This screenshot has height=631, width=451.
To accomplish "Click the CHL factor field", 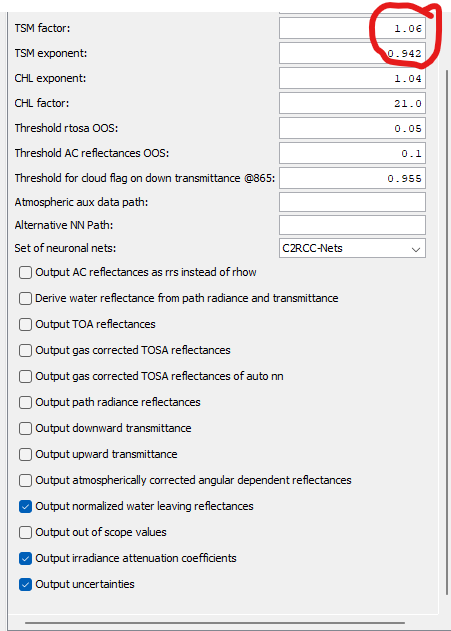I will point(352,103).
